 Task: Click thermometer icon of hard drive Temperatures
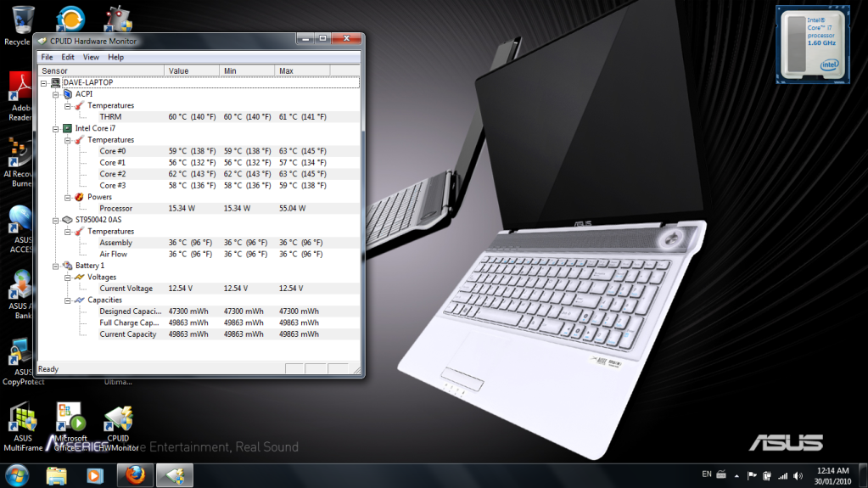[x=80, y=232]
